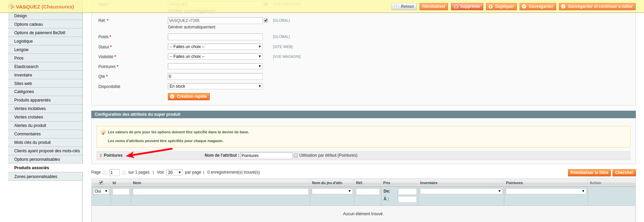The height and width of the screenshot is (222, 644).
Task: Click the Dupliquer plus icon
Action: [490, 7]
